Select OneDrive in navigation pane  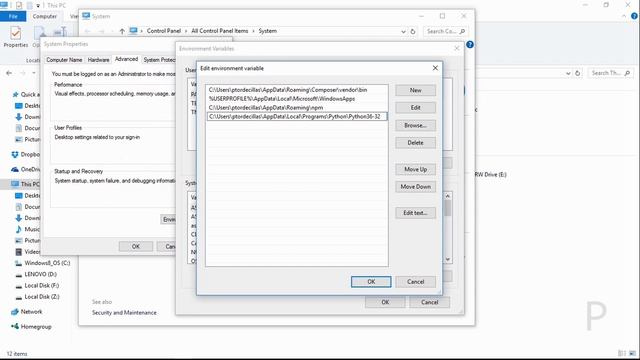click(26, 169)
